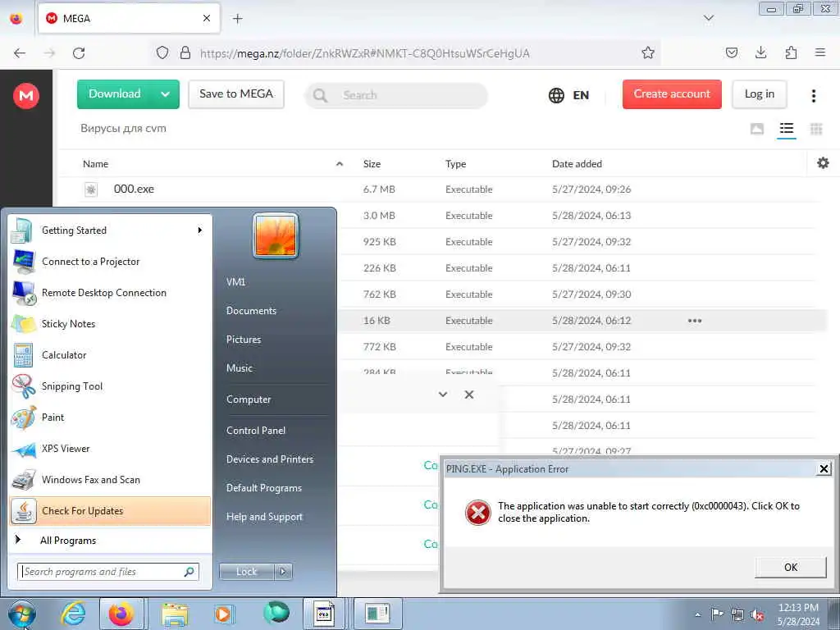The image size is (840, 630).
Task: Click the Windows Start orb
Action: (x=22, y=614)
